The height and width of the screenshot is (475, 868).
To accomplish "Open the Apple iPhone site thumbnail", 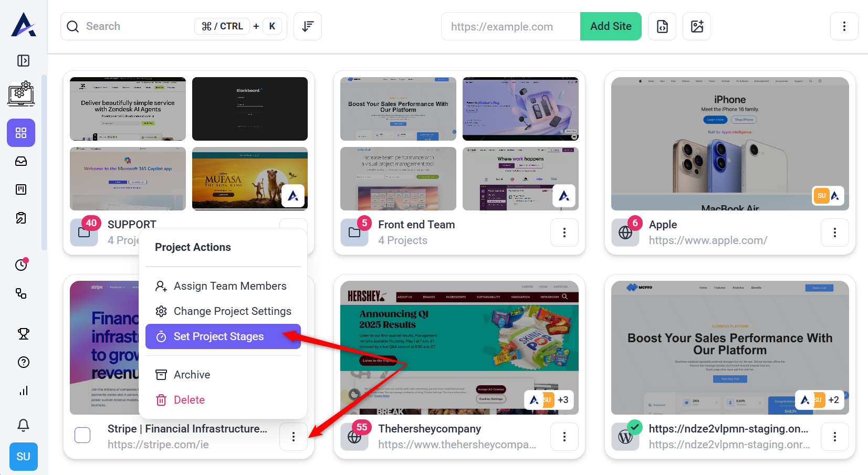I will pos(729,144).
